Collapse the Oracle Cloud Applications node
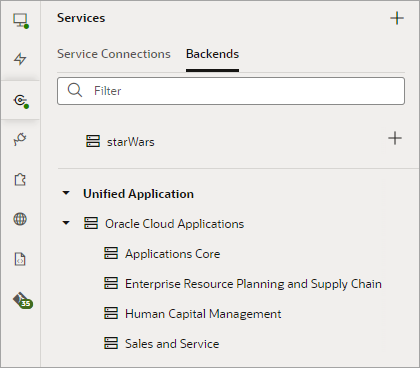 66,223
